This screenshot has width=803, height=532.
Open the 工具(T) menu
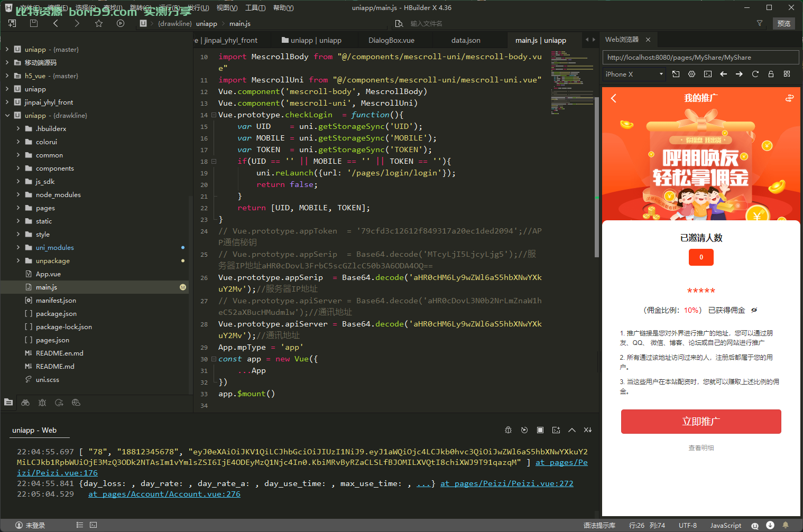(255, 7)
